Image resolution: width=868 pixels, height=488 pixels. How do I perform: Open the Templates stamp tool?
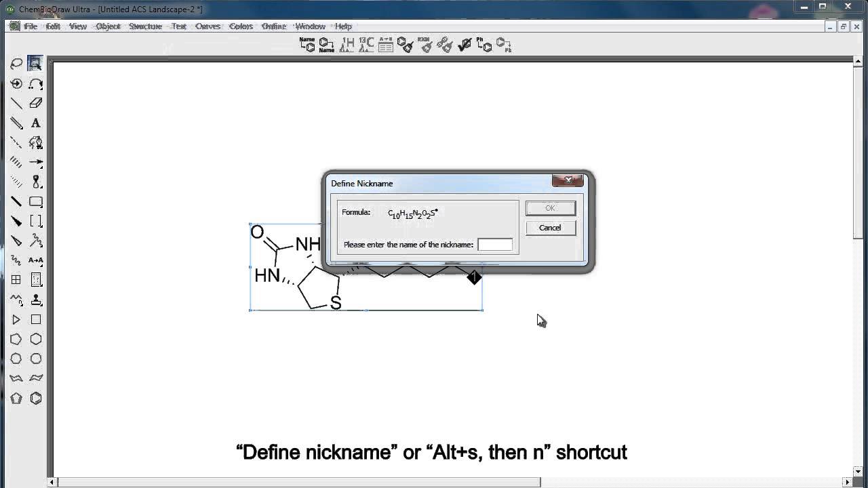pyautogui.click(x=35, y=300)
